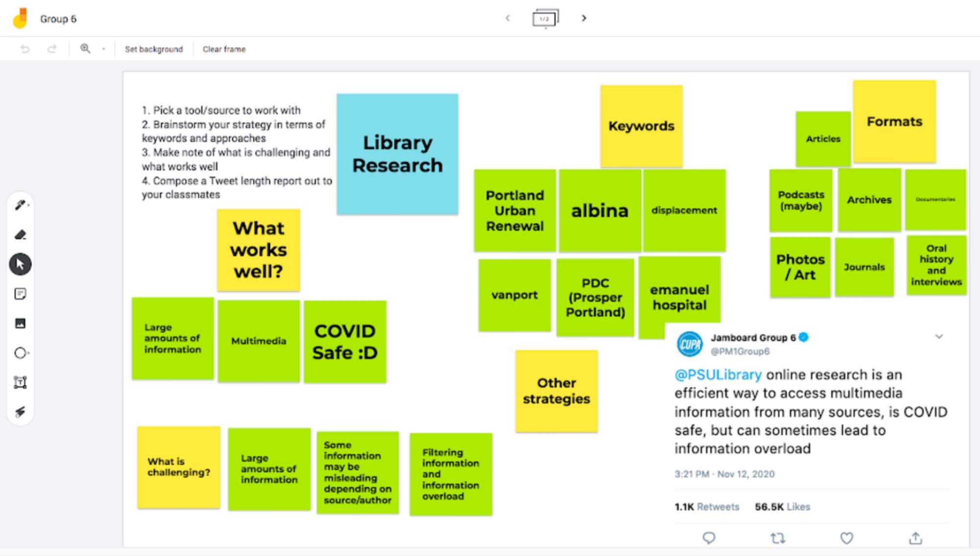980x556 pixels.
Task: Click the yellow Keywords sticky note
Action: tap(641, 126)
